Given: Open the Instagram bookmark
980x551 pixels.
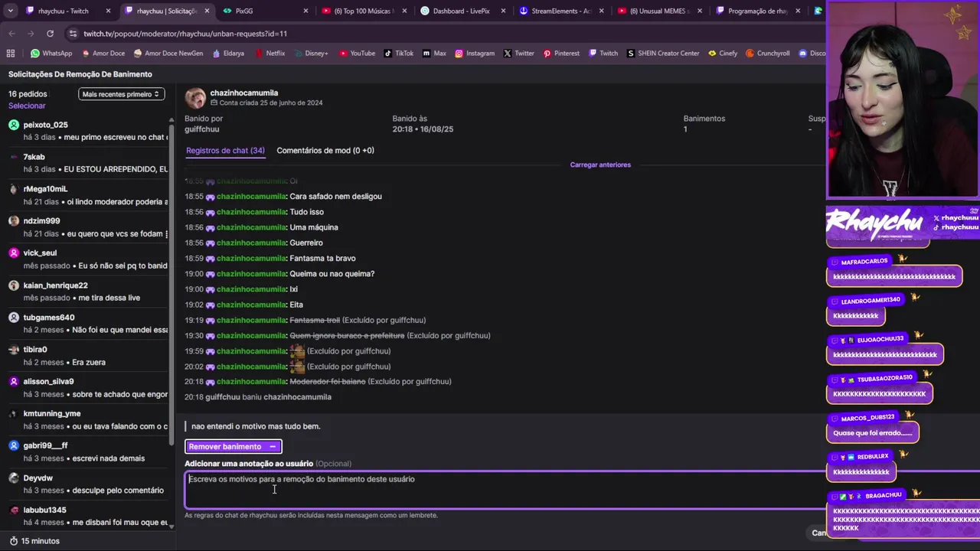Looking at the screenshot, I should (475, 54).
